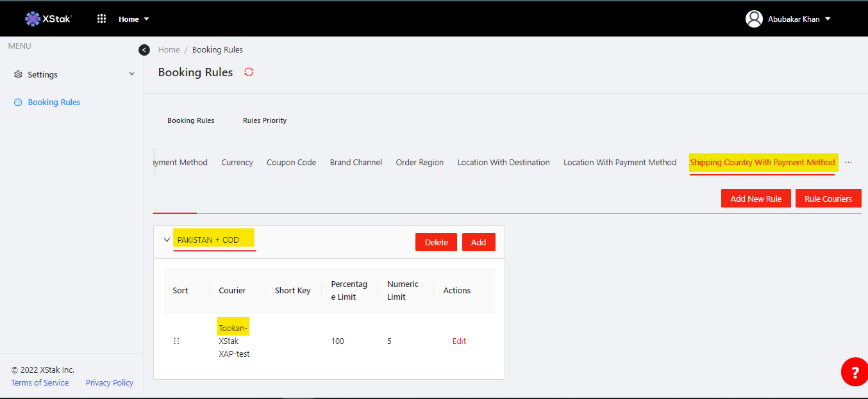The width and height of the screenshot is (868, 399).
Task: Show more tabs via ellipsis
Action: pyautogui.click(x=848, y=163)
